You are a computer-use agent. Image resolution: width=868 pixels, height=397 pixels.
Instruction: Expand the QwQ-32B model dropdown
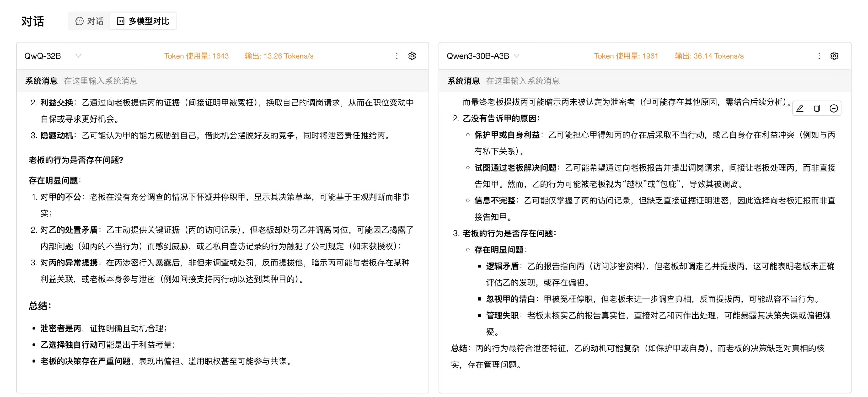(78, 56)
